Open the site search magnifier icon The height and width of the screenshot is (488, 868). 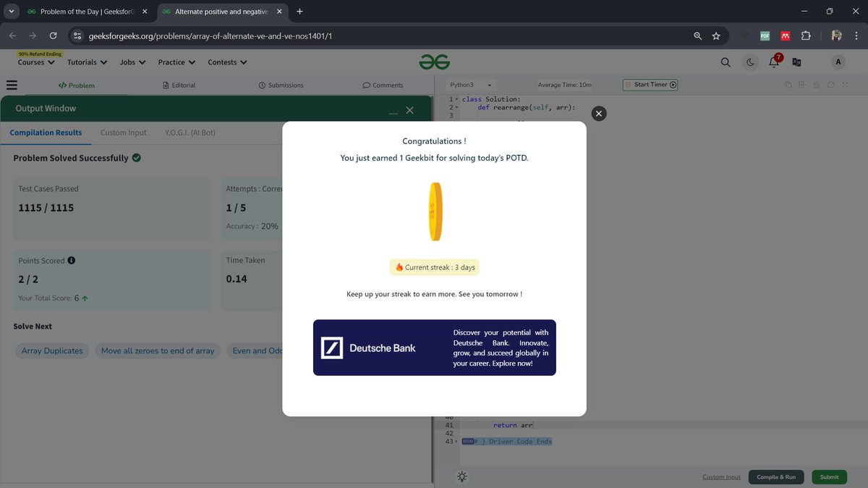(726, 62)
